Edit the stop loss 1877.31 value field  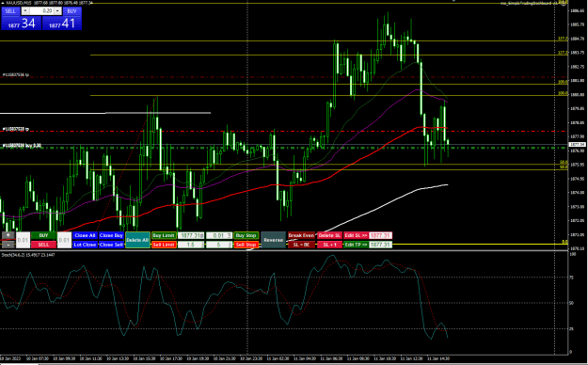(x=381, y=235)
